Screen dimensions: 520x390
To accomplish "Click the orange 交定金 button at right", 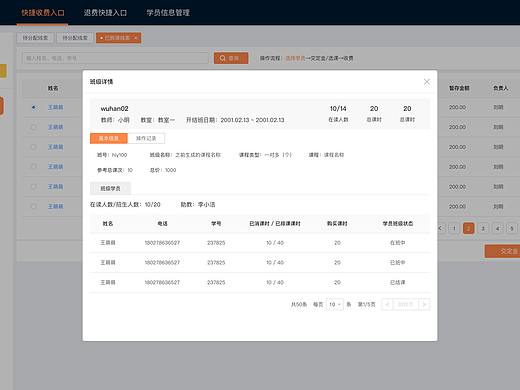I will [502, 251].
